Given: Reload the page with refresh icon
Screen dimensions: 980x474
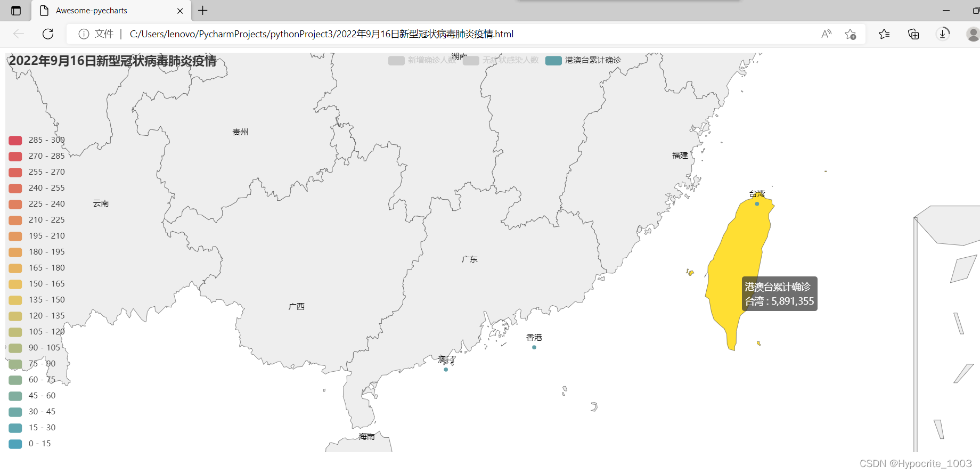Looking at the screenshot, I should point(48,34).
